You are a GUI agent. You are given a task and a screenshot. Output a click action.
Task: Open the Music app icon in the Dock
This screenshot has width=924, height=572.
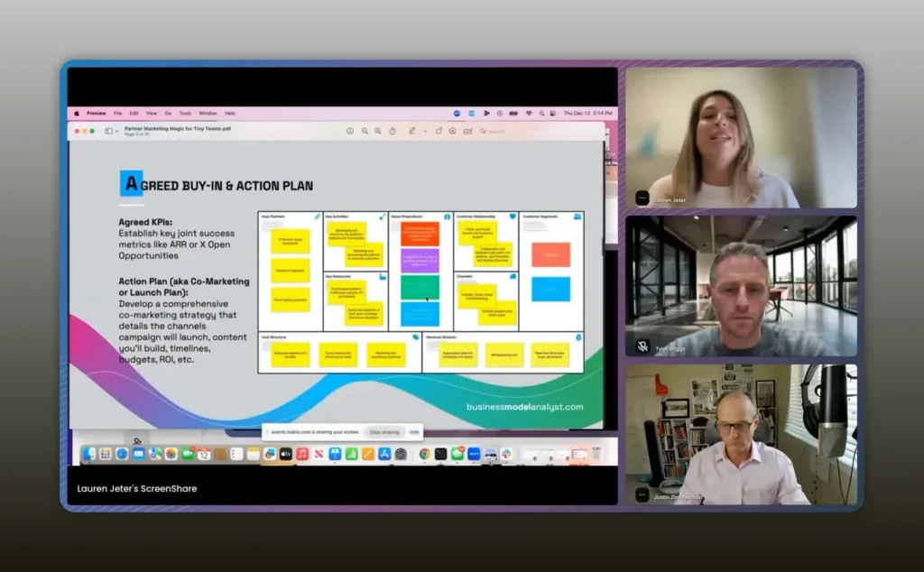[x=302, y=454]
